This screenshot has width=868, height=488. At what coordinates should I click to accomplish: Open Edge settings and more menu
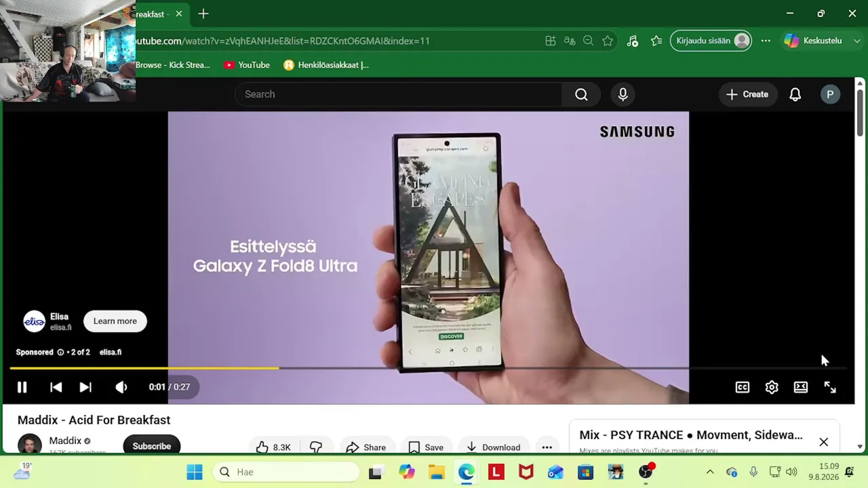point(766,41)
